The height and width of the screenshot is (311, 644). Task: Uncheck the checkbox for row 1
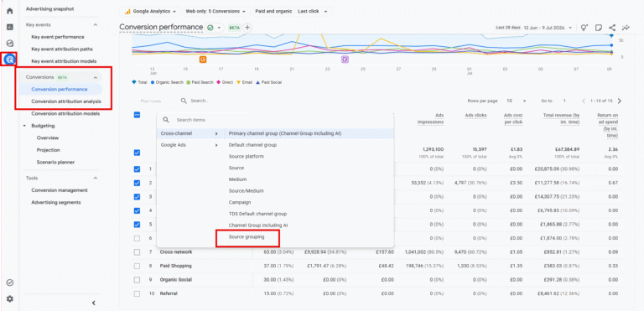[x=138, y=168]
